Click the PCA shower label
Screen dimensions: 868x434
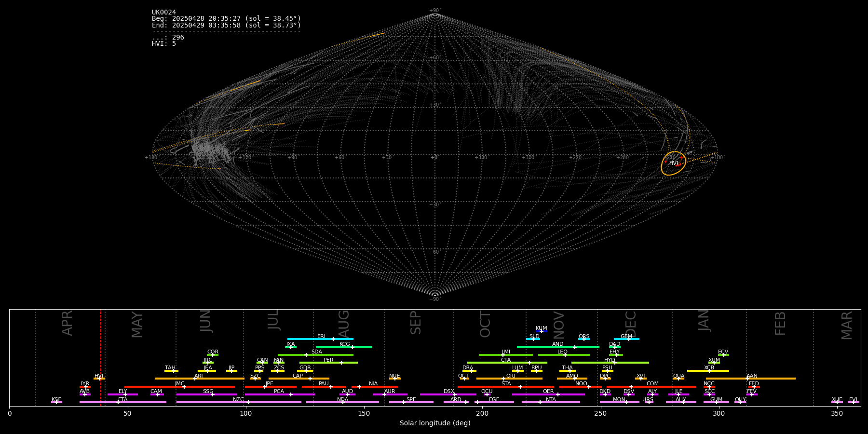point(279,392)
